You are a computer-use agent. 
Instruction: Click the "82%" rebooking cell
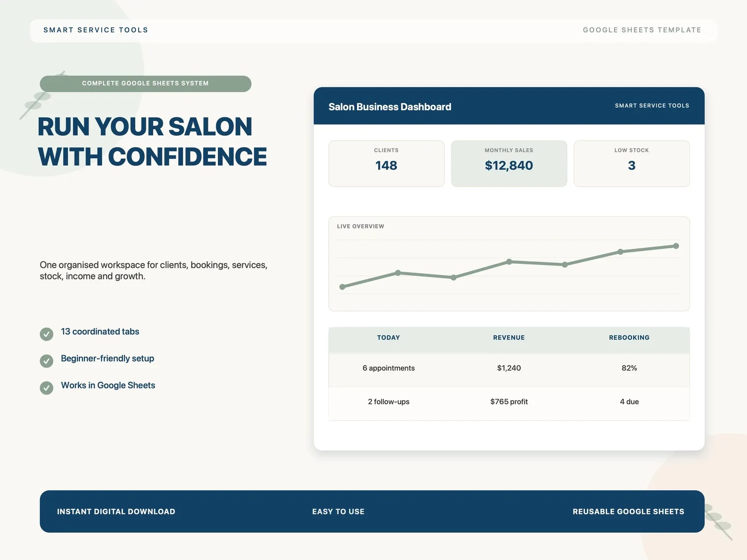(629, 368)
